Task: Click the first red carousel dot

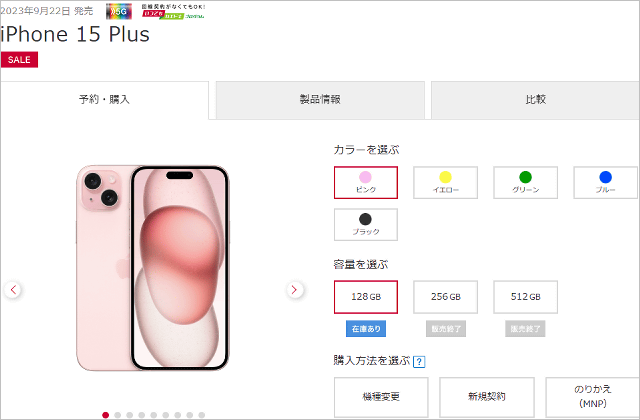Action: [106, 415]
